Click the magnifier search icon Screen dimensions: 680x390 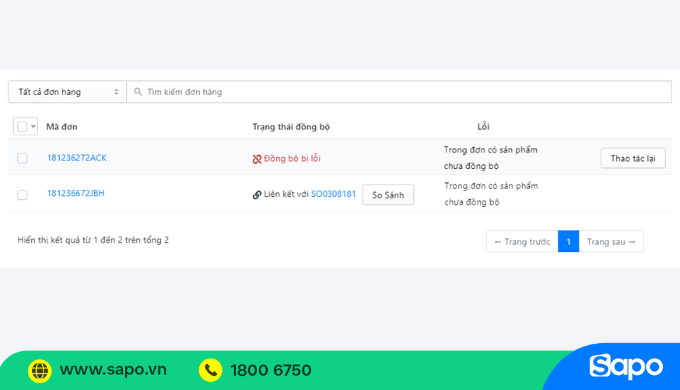pos(138,92)
